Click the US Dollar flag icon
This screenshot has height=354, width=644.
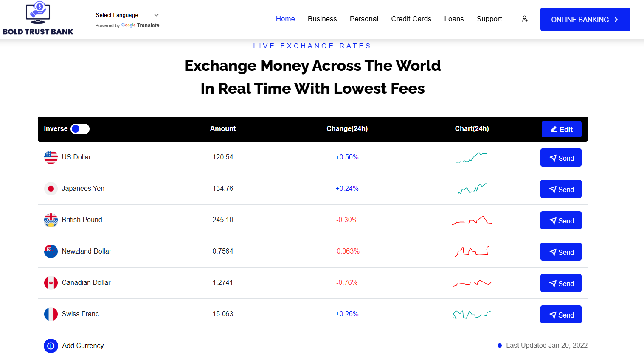(51, 157)
